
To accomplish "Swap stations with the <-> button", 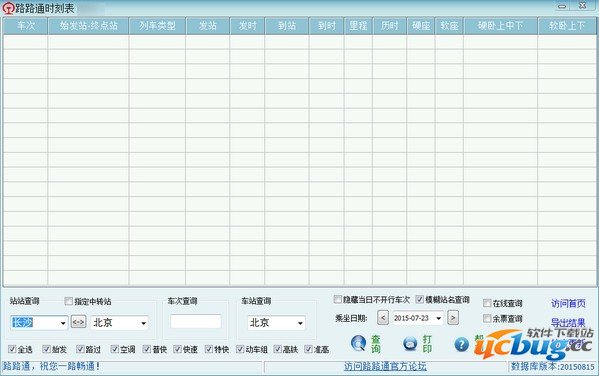I will pos(78,322).
